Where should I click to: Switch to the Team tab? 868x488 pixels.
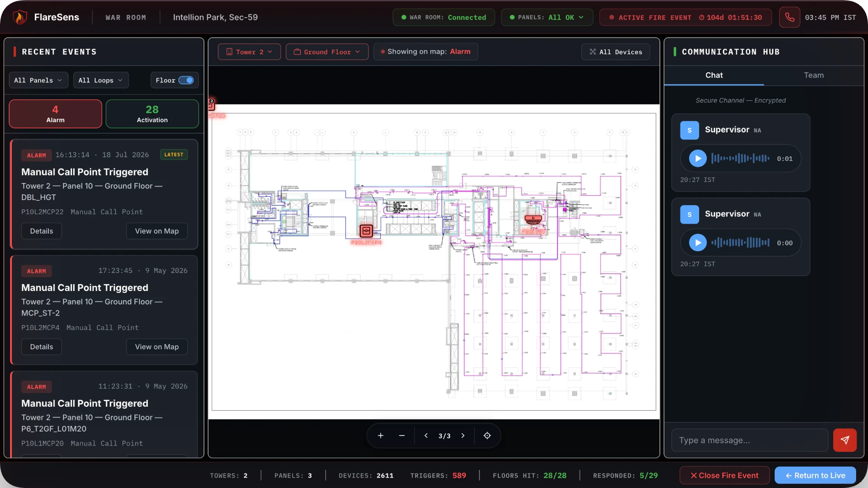814,75
